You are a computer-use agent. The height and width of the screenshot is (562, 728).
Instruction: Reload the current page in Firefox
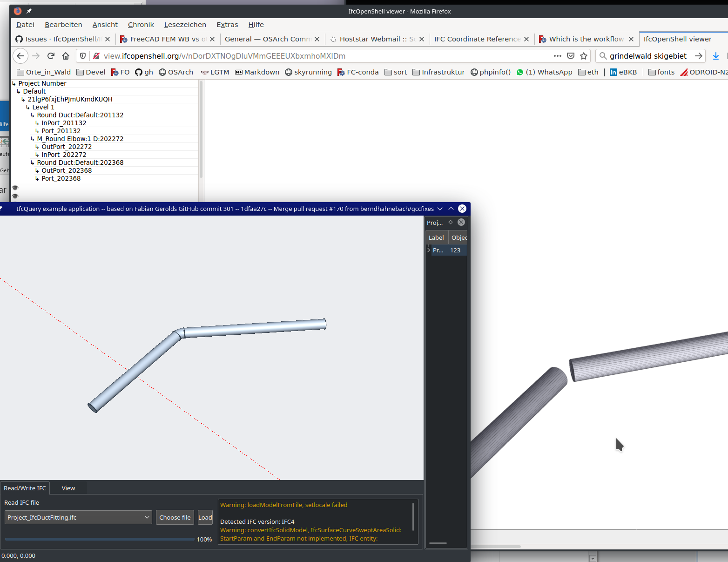click(51, 56)
